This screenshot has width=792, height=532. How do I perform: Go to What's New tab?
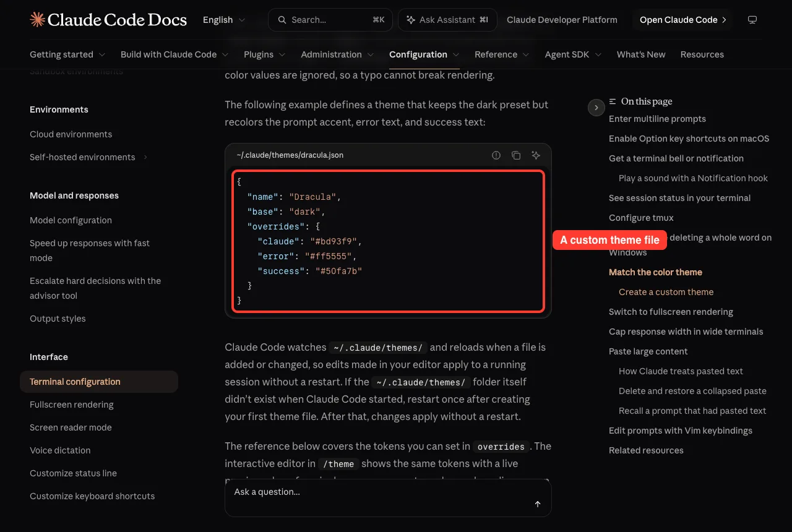point(641,54)
